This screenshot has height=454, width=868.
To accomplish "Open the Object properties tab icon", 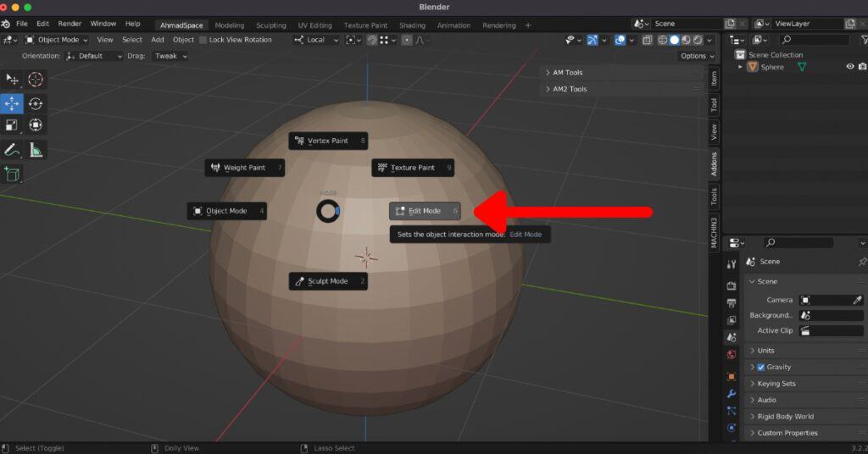I will [x=732, y=377].
